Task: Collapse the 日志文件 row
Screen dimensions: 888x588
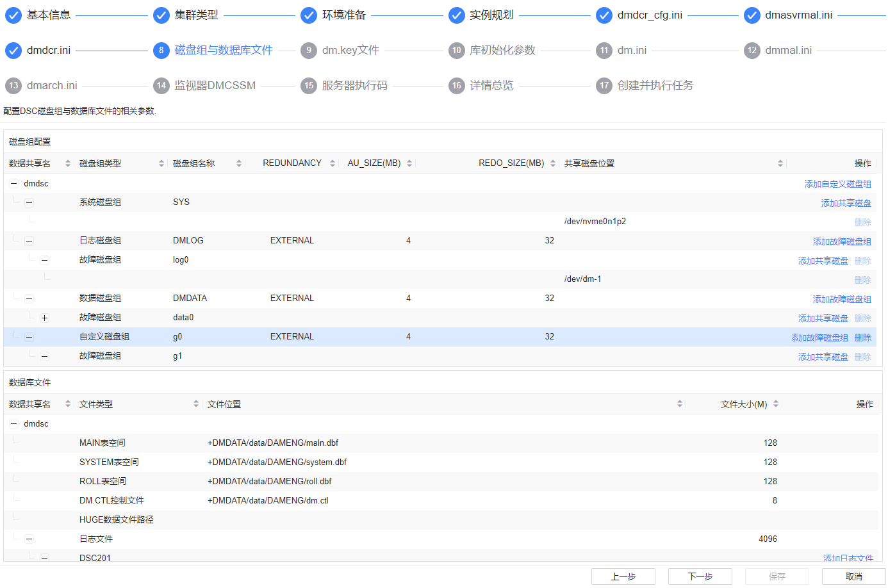Action: click(29, 539)
